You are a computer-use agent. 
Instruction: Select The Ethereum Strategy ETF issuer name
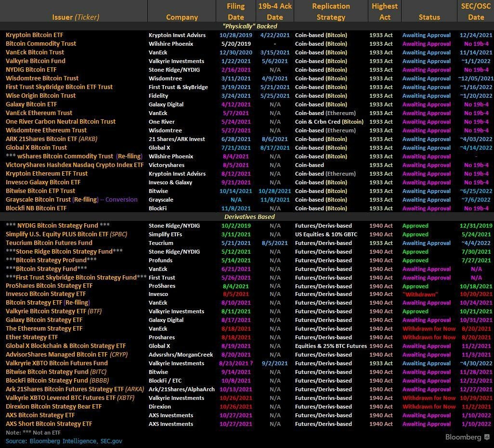[x=44, y=328]
